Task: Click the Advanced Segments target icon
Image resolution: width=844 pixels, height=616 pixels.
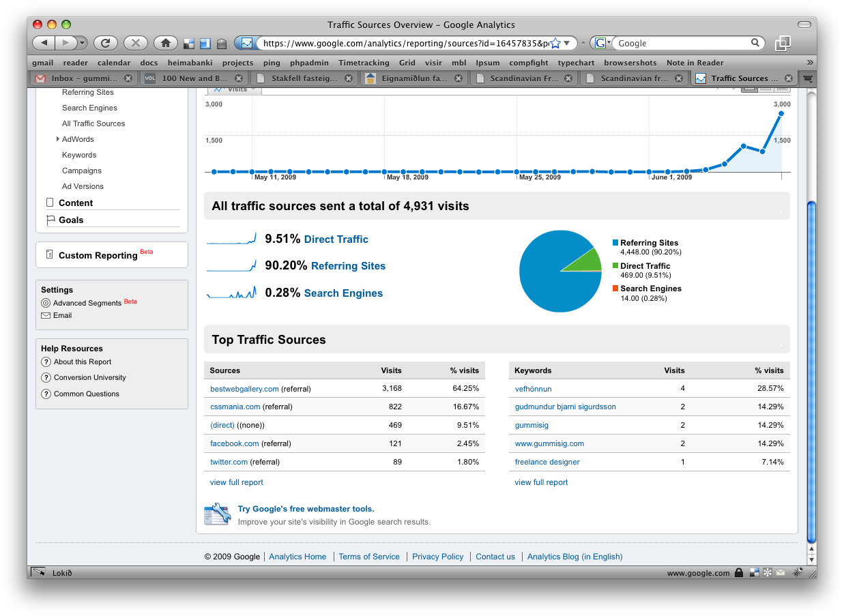Action: coord(46,303)
